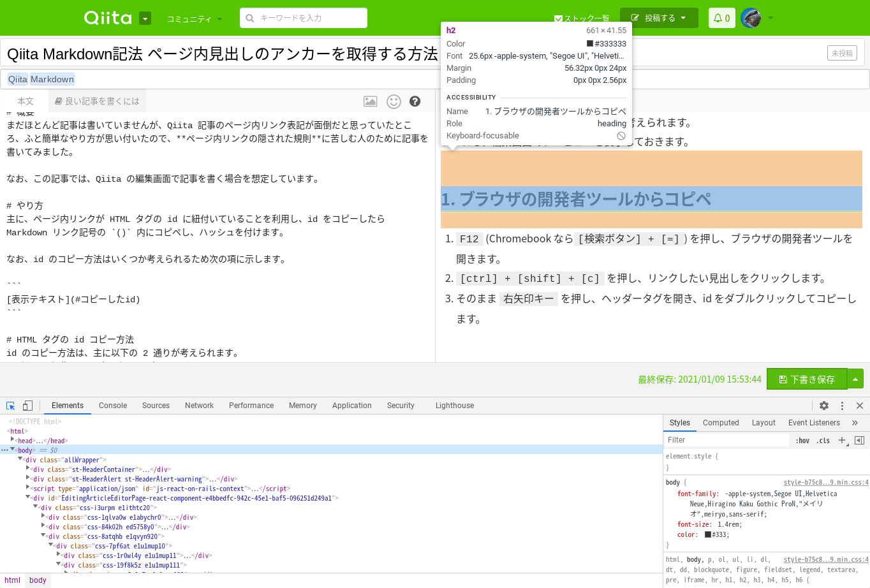Open the Application tab
The image size is (870, 588).
[351, 406]
